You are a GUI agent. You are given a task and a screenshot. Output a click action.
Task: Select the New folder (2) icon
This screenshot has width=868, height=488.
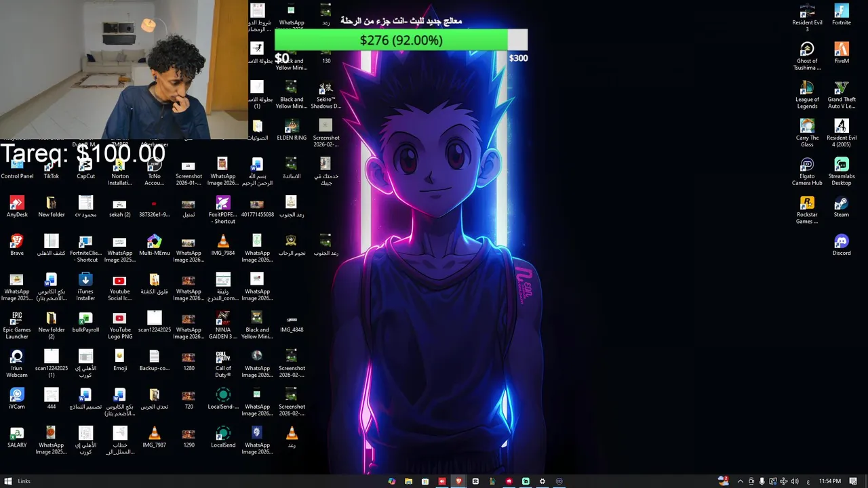pyautogui.click(x=52, y=326)
